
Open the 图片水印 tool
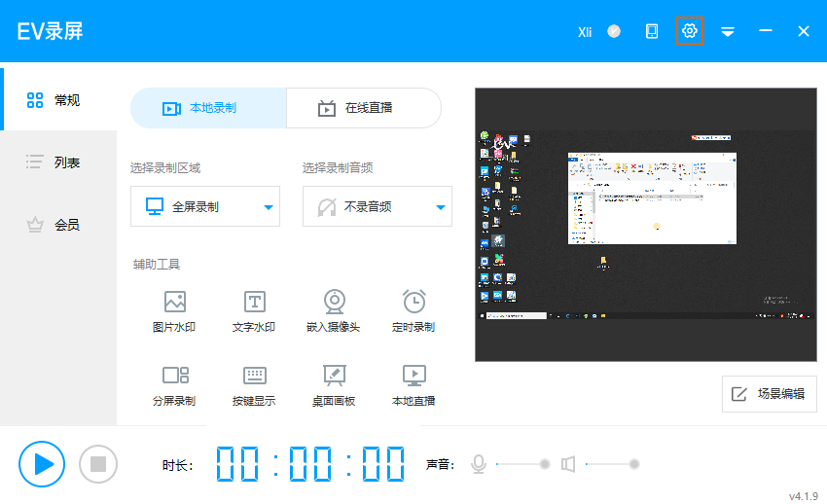pyautogui.click(x=174, y=311)
